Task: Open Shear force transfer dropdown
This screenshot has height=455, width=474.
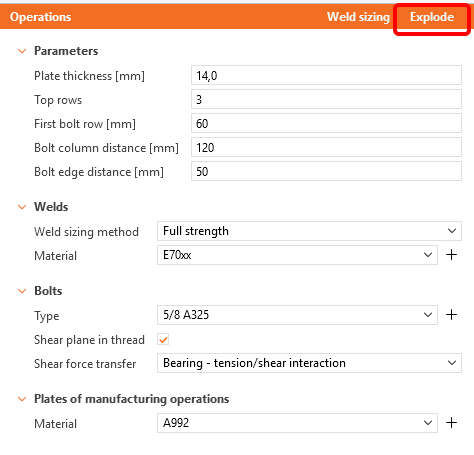Action: pos(309,363)
